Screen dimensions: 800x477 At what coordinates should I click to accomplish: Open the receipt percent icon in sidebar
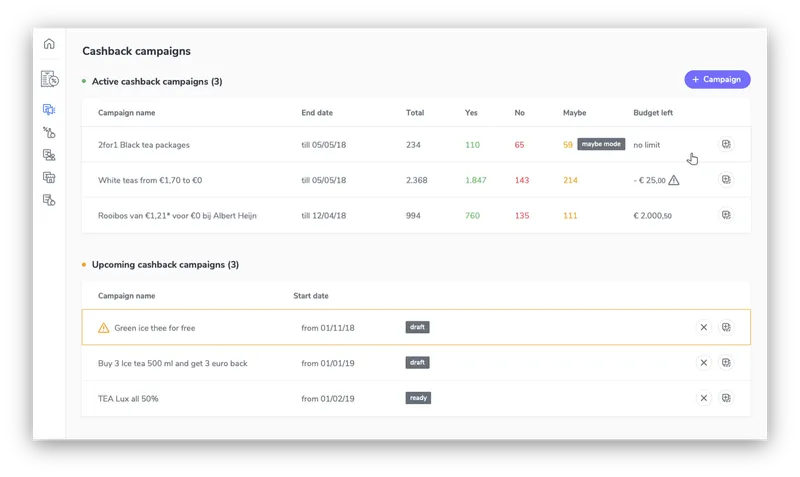pyautogui.click(x=49, y=79)
